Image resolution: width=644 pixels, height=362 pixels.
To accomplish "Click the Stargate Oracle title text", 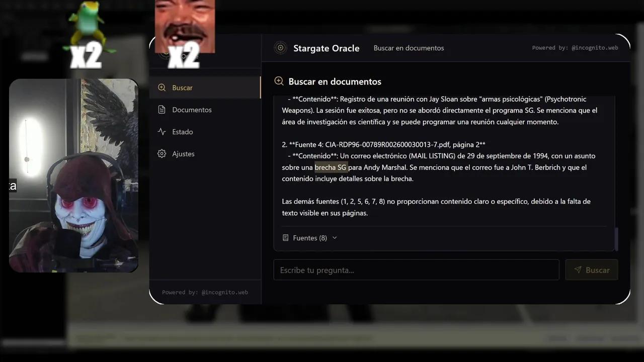I will pyautogui.click(x=327, y=48).
